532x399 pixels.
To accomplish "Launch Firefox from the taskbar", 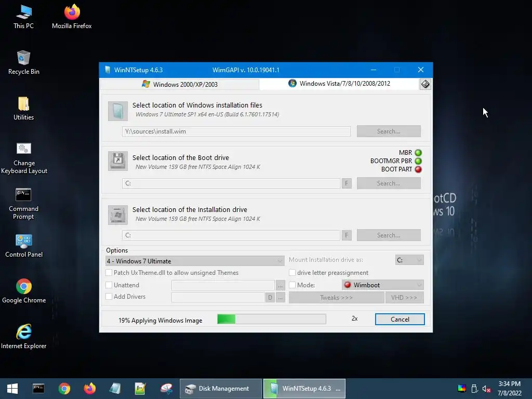I will coord(89,389).
